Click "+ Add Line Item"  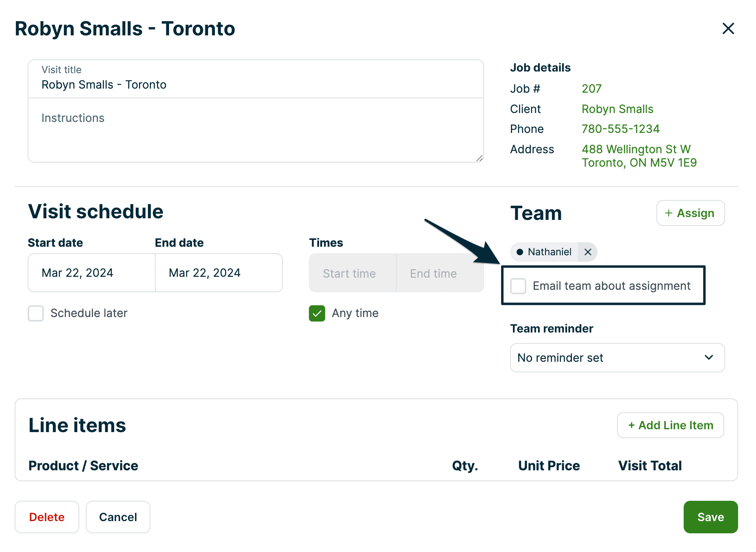tap(670, 425)
